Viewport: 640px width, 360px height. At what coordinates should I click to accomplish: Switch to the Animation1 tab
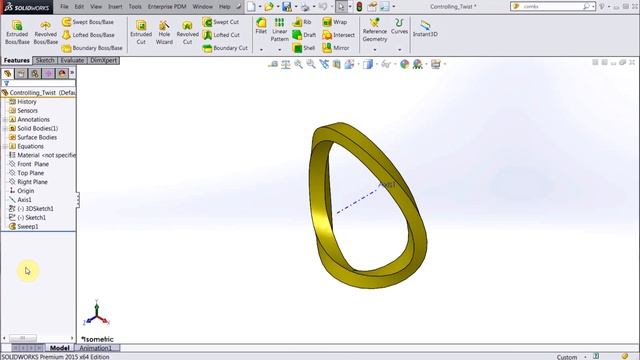click(95, 348)
